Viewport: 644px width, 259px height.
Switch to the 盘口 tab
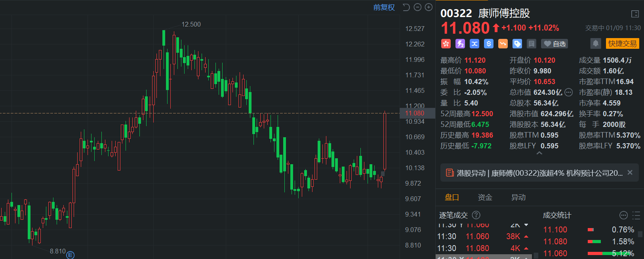point(452,198)
